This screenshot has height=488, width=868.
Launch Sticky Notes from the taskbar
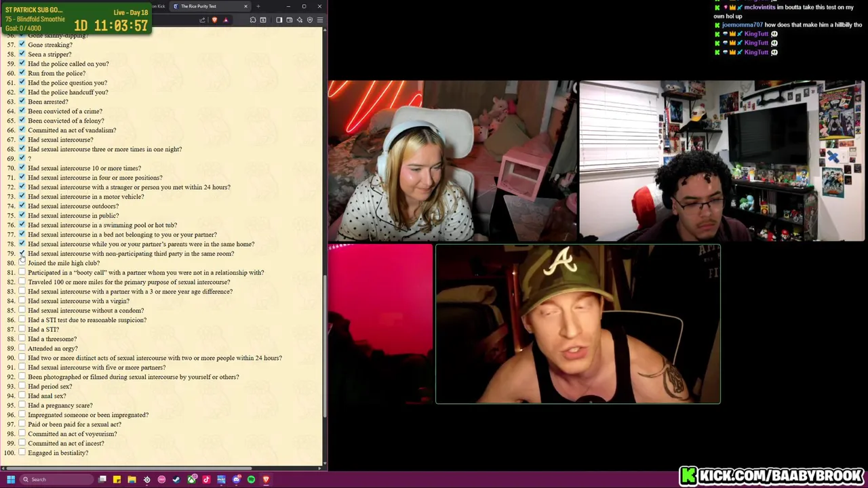tap(117, 479)
